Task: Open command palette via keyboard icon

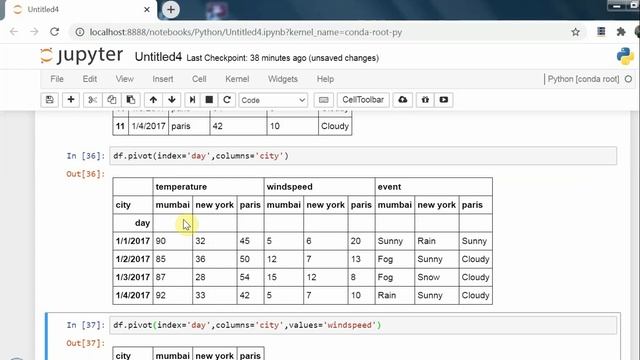Action: [x=323, y=100]
